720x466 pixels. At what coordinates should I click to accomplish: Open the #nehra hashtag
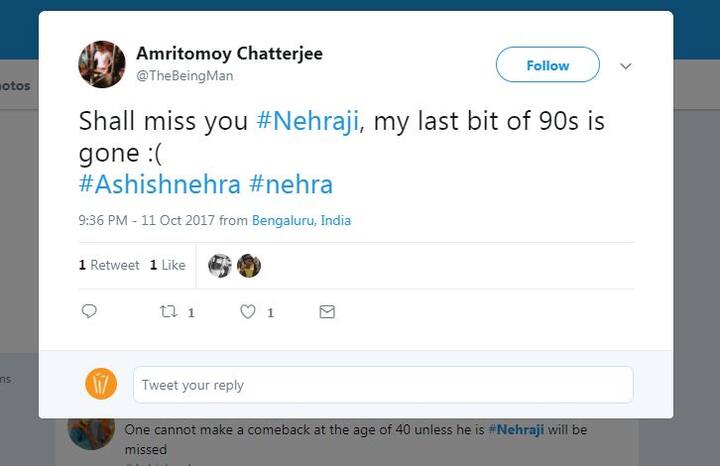(x=291, y=184)
